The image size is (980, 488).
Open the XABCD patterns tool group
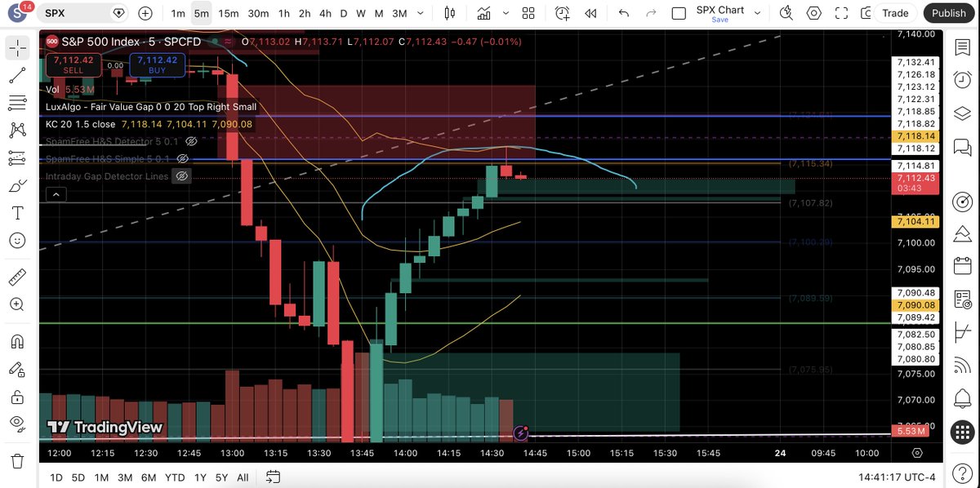[17, 130]
